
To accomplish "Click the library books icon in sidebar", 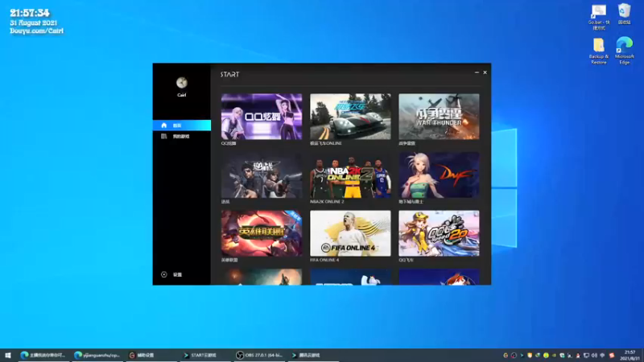I will [164, 136].
